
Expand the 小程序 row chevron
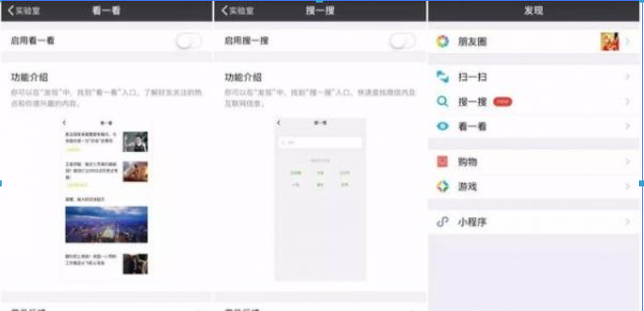(628, 223)
